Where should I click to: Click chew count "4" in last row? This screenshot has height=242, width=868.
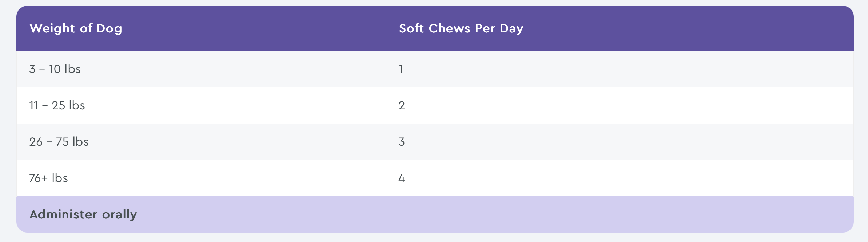[402, 178]
